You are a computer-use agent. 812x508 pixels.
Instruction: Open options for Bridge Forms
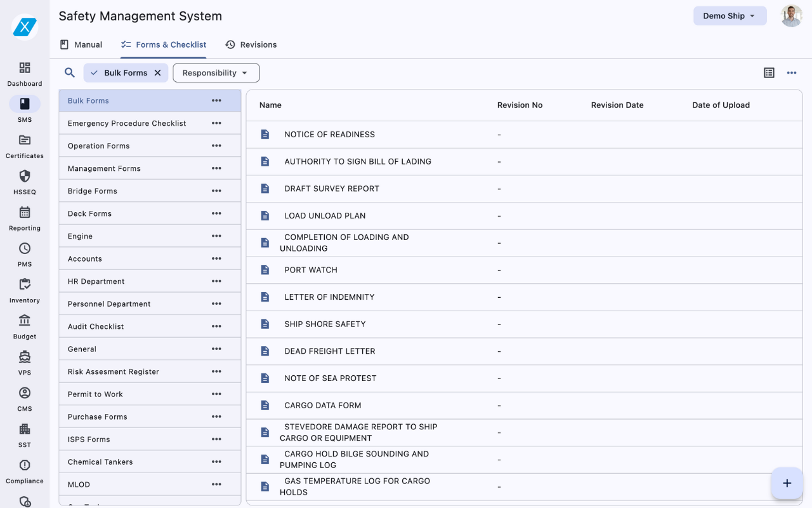pyautogui.click(x=216, y=190)
